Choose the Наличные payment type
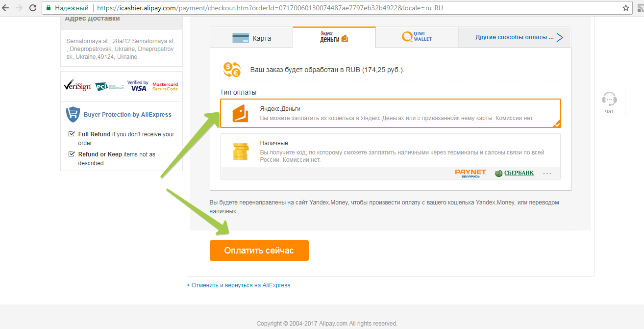This screenshot has width=644, height=329. coord(390,157)
